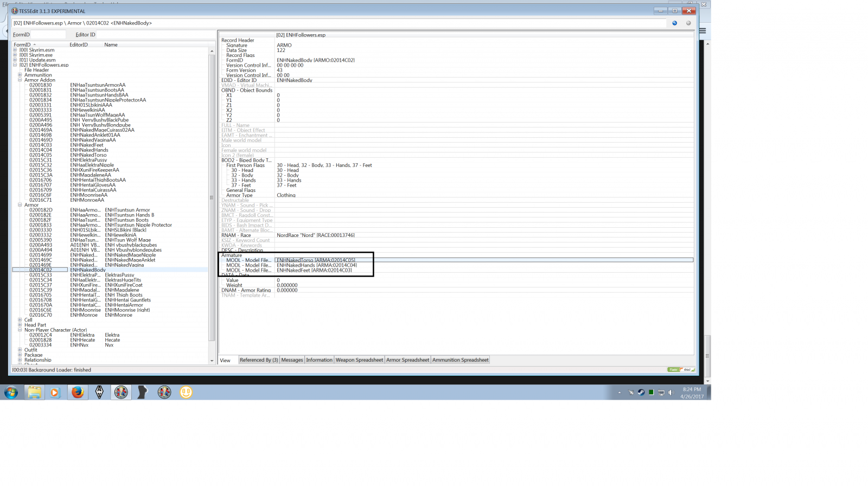The image size is (868, 488).
Task: Click the tree scrollbar up arrow
Action: [212, 51]
